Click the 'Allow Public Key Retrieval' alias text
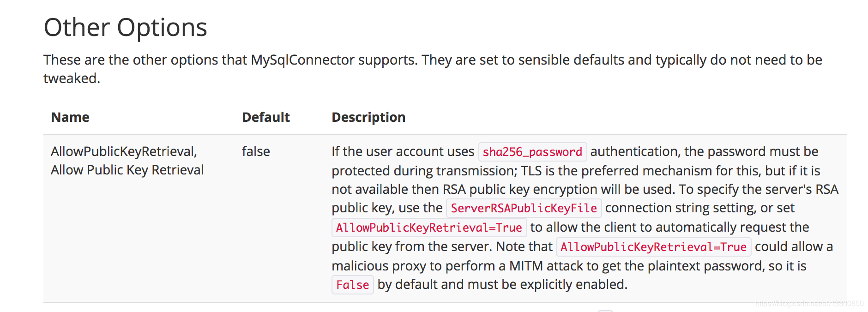Screen dimensions: 868x312 coord(127,170)
